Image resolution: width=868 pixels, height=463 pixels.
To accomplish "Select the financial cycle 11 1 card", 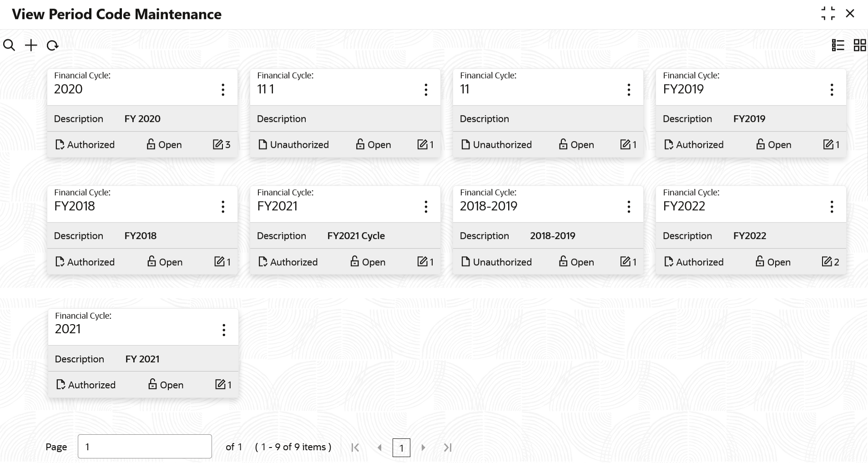I will [x=345, y=113].
